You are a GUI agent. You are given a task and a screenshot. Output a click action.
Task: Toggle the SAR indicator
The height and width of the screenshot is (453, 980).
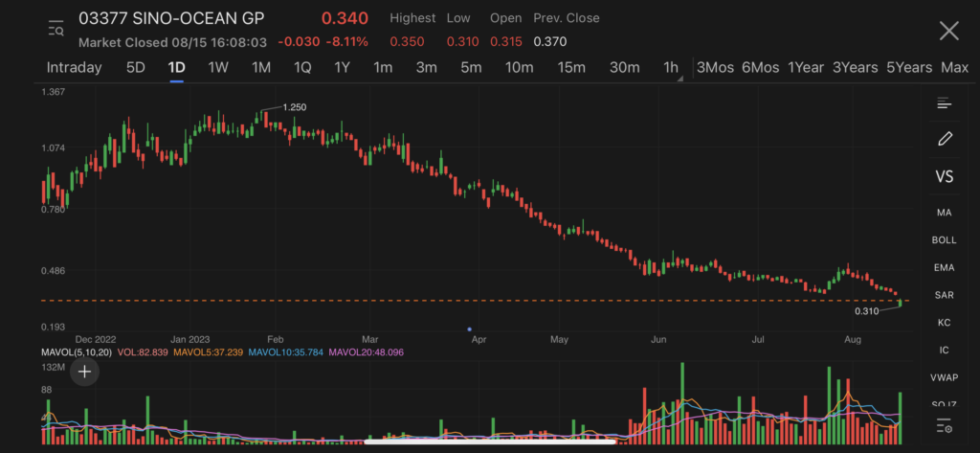point(944,295)
